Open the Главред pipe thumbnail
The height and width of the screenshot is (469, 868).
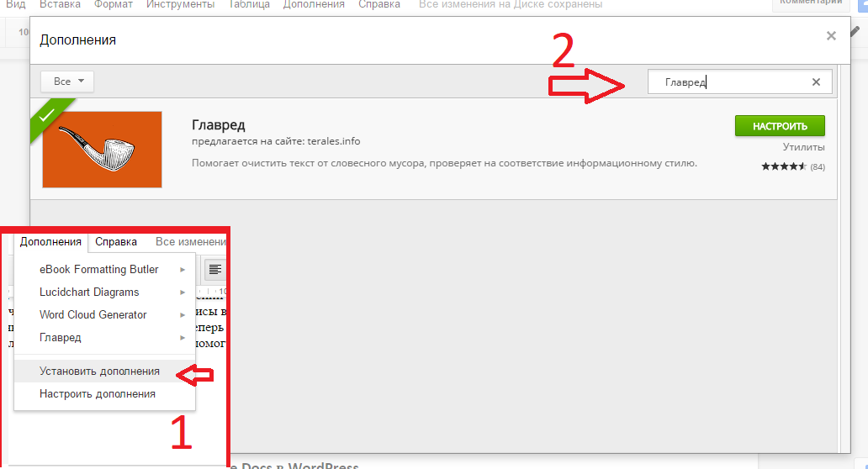point(103,150)
